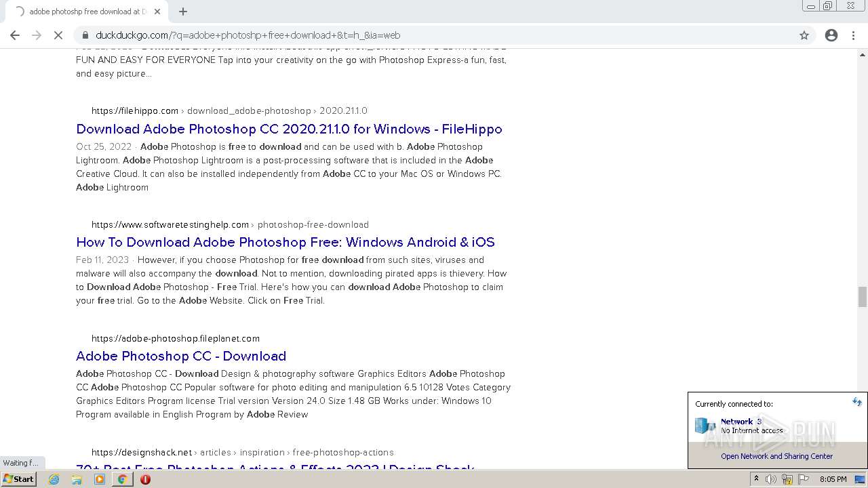The width and height of the screenshot is (868, 488).
Task: Click the Network 3 computer icon
Action: pyautogui.click(x=705, y=426)
